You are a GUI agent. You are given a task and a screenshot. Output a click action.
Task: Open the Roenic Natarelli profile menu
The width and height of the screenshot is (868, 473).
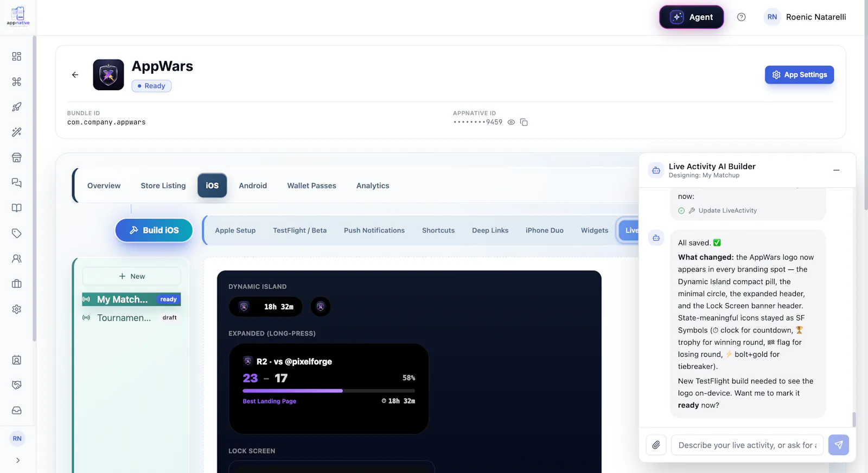pyautogui.click(x=805, y=17)
